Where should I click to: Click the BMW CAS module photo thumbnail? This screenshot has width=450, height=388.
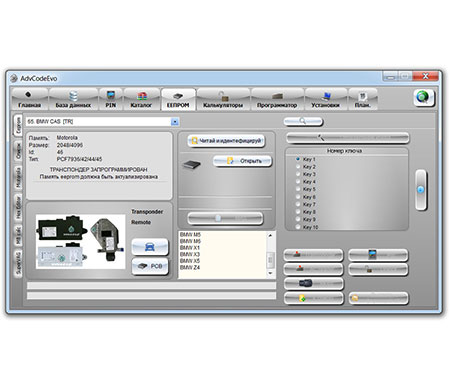point(80,242)
